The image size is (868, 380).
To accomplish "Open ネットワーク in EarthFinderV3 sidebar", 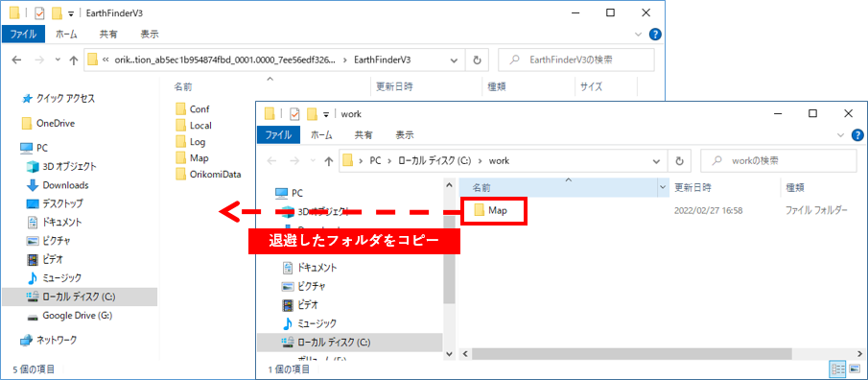I will (49, 340).
